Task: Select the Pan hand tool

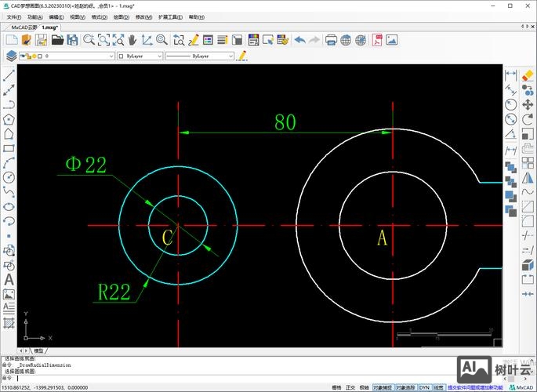Action: point(132,39)
